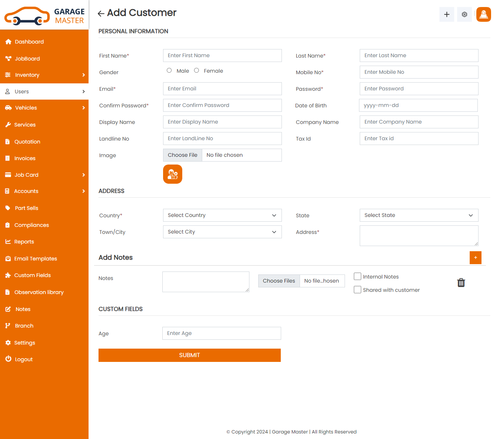Click the Dashboard home icon in sidebar
Screen dimensions: 504x439
[x=8, y=42]
